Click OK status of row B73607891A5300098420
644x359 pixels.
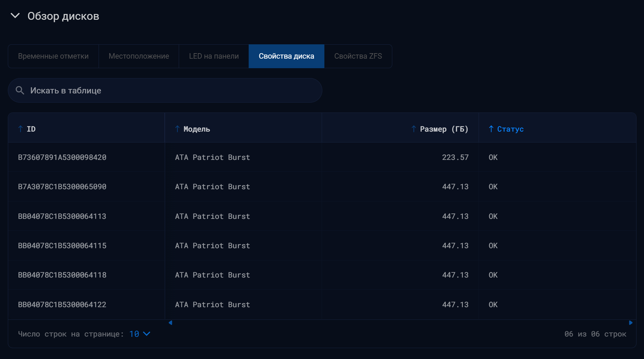[x=493, y=157]
